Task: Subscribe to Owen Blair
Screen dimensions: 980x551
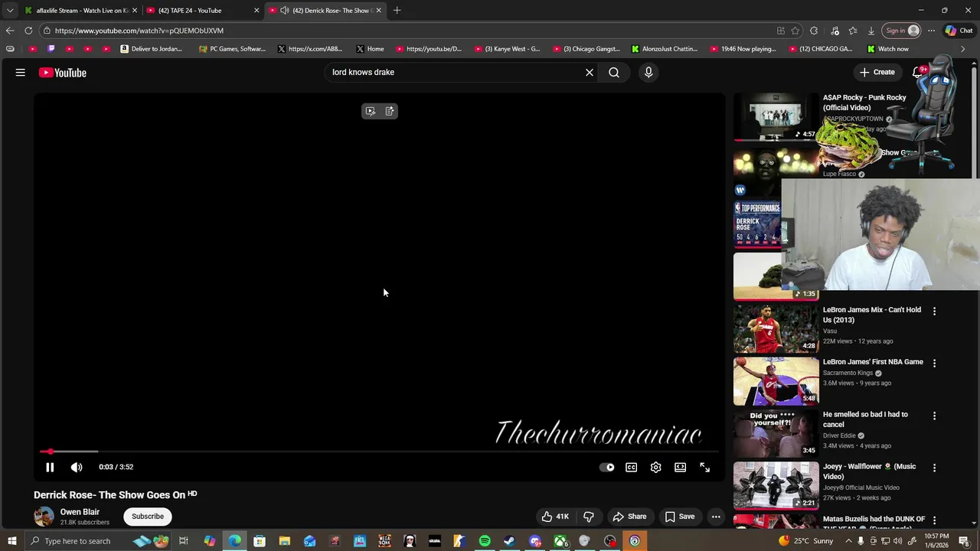Action: 148,517
